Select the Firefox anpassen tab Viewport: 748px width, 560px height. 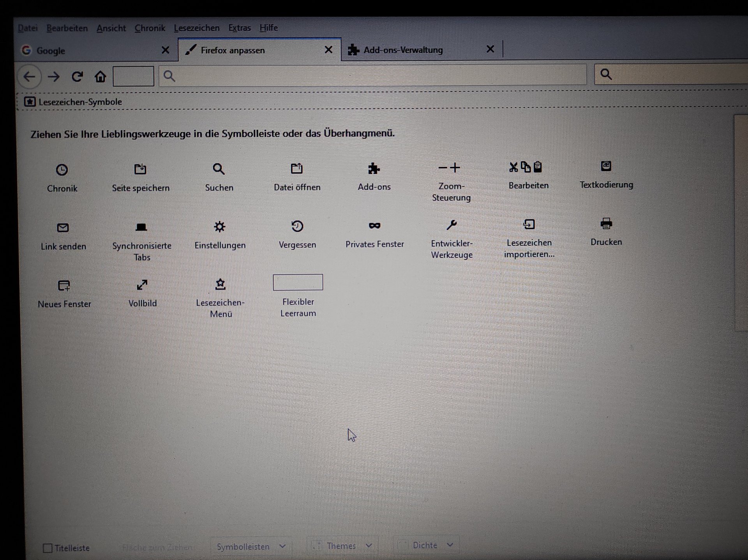259,50
